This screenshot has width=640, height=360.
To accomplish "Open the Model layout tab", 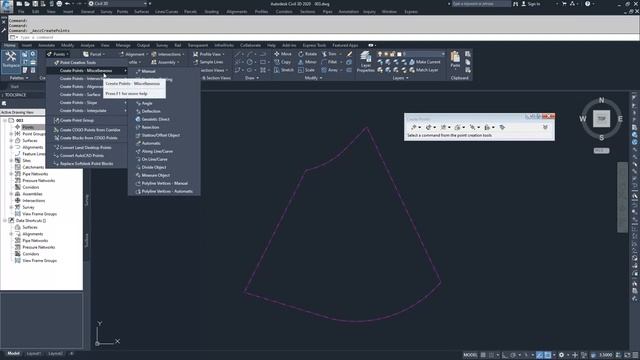I will coord(13,353).
